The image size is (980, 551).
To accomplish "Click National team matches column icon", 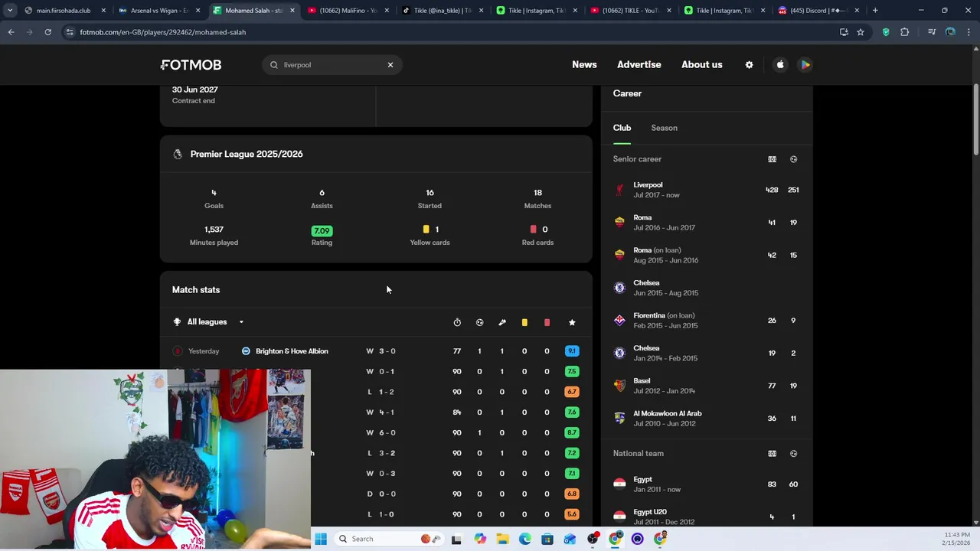I will [x=772, y=454].
